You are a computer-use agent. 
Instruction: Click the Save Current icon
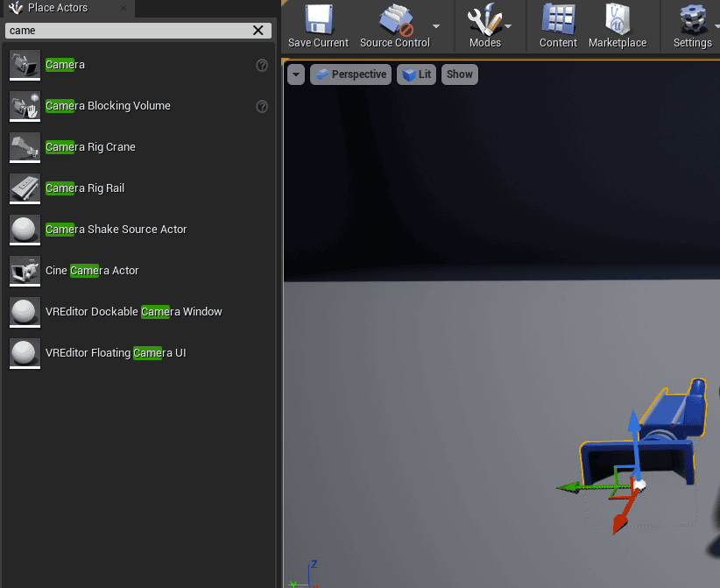[x=318, y=19]
